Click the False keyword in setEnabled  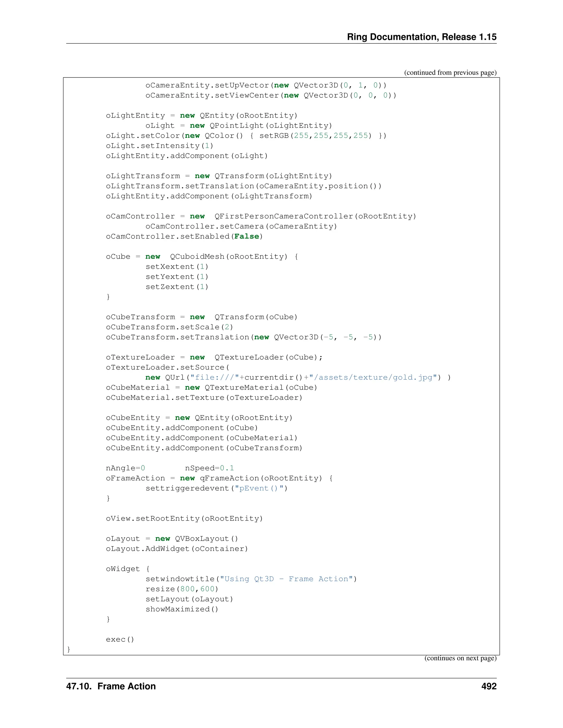[x=247, y=236]
